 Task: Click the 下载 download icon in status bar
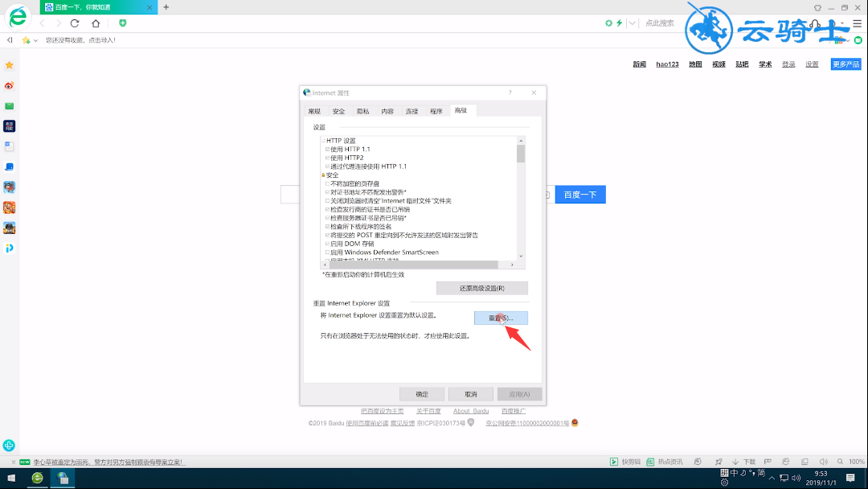click(x=735, y=462)
